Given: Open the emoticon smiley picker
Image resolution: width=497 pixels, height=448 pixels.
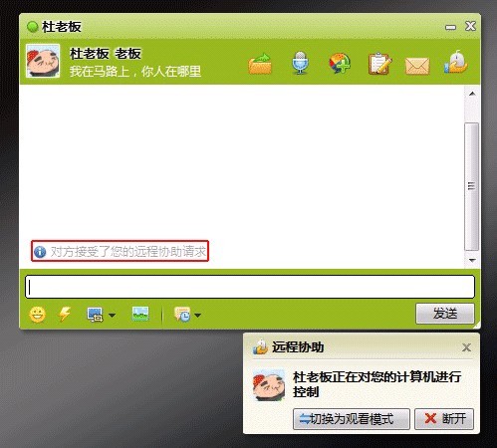Looking at the screenshot, I should pos(37,314).
